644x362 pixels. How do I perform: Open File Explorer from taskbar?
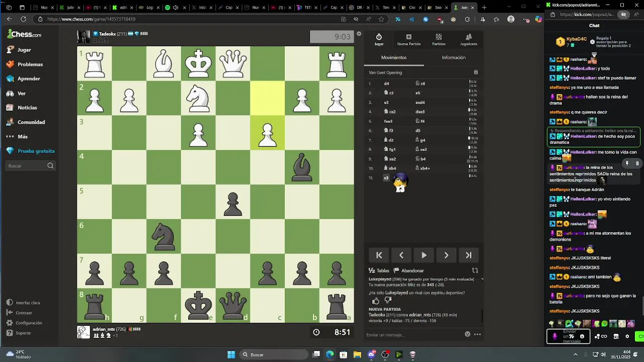point(357,354)
